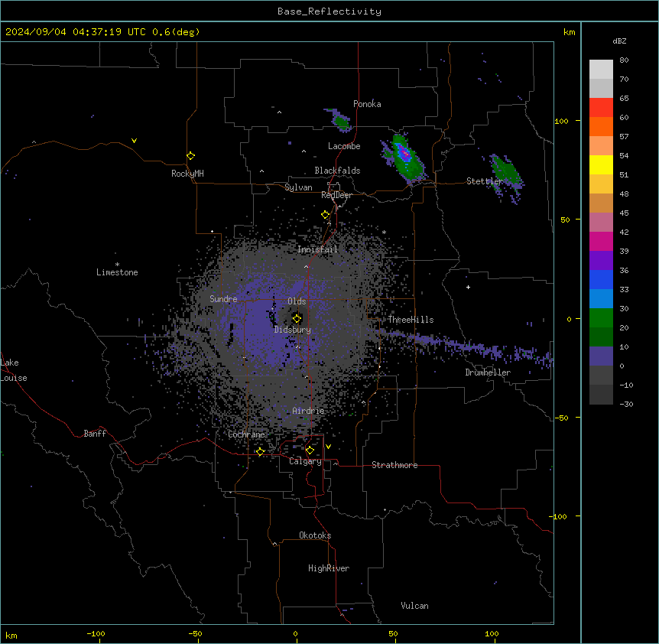Screen dimensions: 659x644
Task: Pick the dark blue 33-36 dBZ swatch
Action: [x=601, y=279]
